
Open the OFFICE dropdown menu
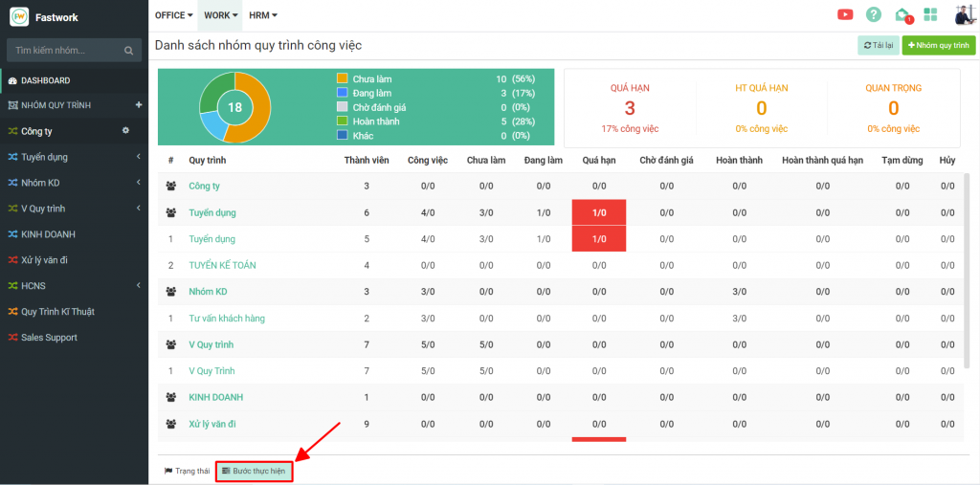[173, 15]
